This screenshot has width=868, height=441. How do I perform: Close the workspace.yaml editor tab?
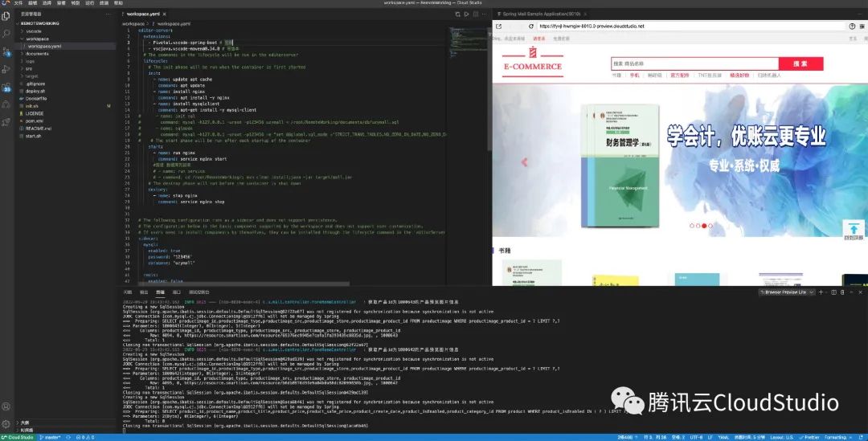pyautogui.click(x=165, y=14)
